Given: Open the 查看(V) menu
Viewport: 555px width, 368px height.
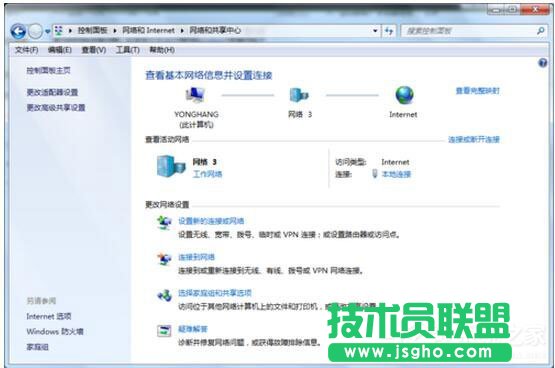Looking at the screenshot, I should 93,50.
